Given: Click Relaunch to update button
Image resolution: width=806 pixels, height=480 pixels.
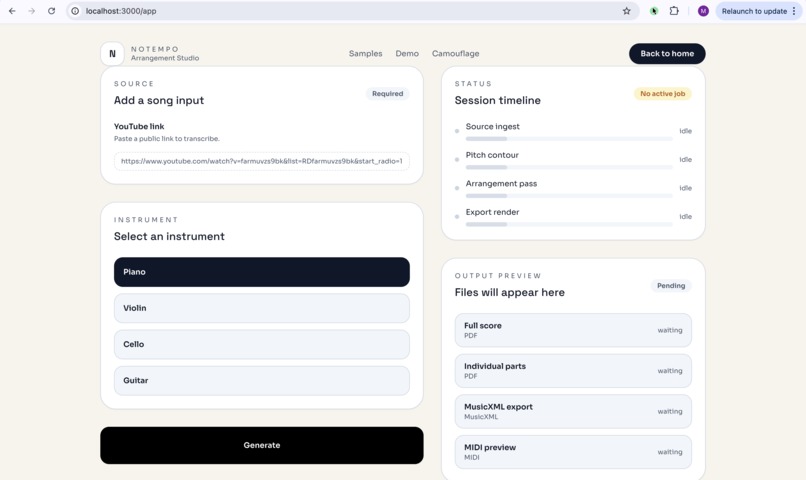Looking at the screenshot, I should (x=754, y=11).
